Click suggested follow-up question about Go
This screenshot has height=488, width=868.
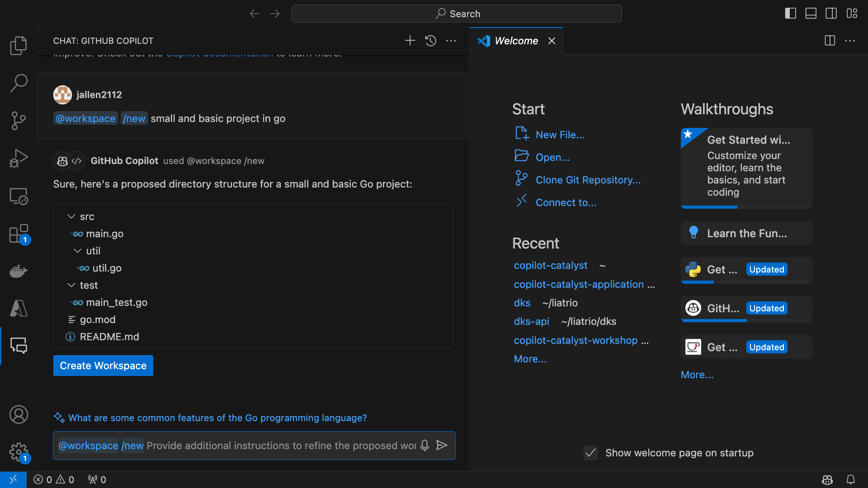pyautogui.click(x=217, y=418)
